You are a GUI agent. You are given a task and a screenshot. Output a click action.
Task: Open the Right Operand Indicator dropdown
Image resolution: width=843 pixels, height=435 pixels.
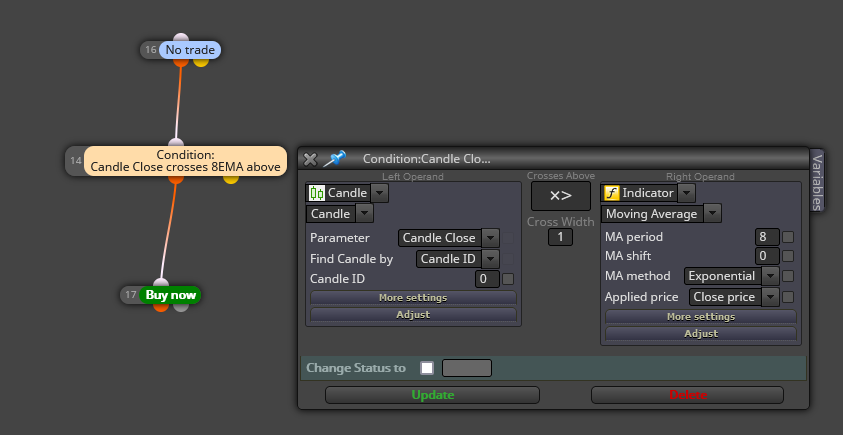(687, 192)
